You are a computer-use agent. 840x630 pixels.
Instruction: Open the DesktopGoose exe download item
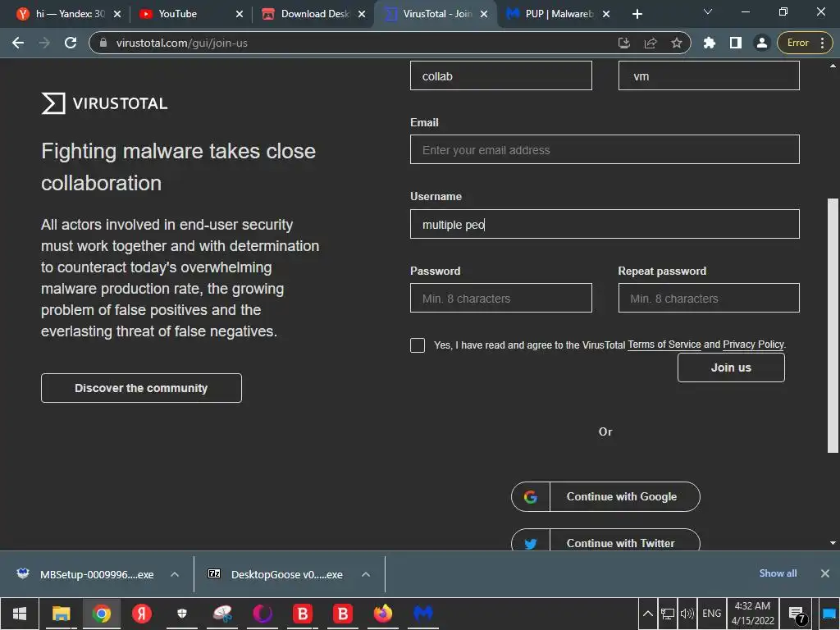pyautogui.click(x=279, y=574)
